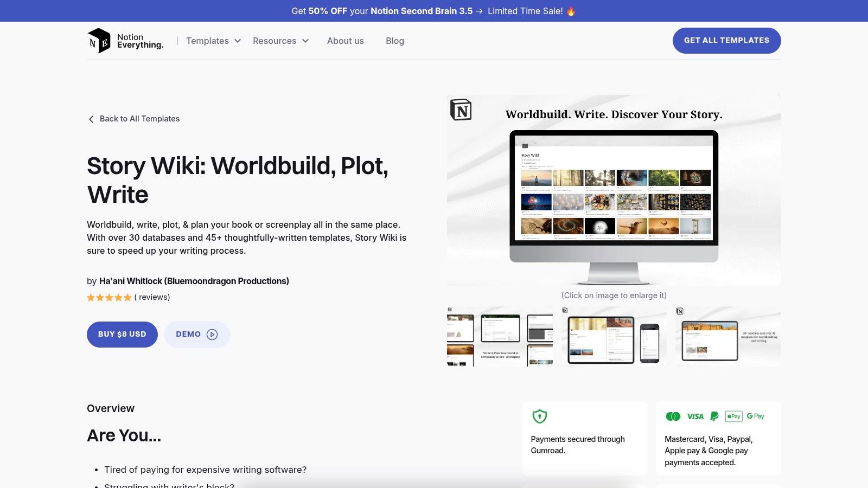Click the green shield secure payment icon
This screenshot has width=868, height=488.
pyautogui.click(x=539, y=416)
